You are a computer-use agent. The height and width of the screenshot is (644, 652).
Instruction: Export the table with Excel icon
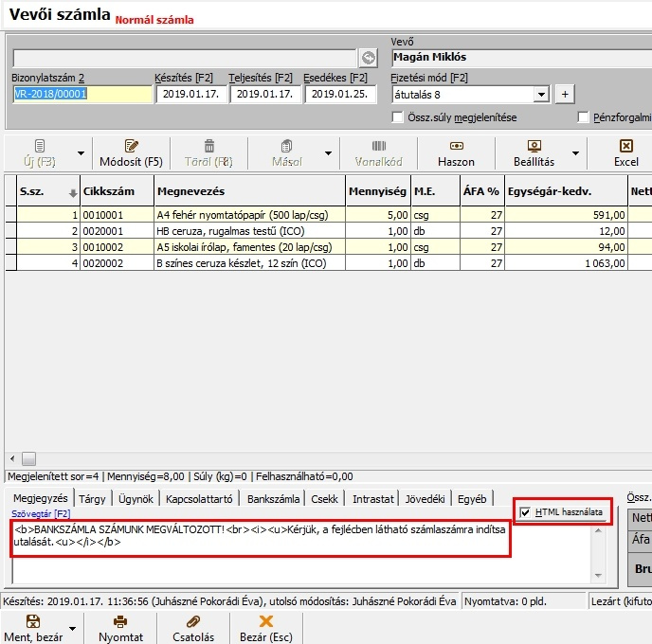625,146
